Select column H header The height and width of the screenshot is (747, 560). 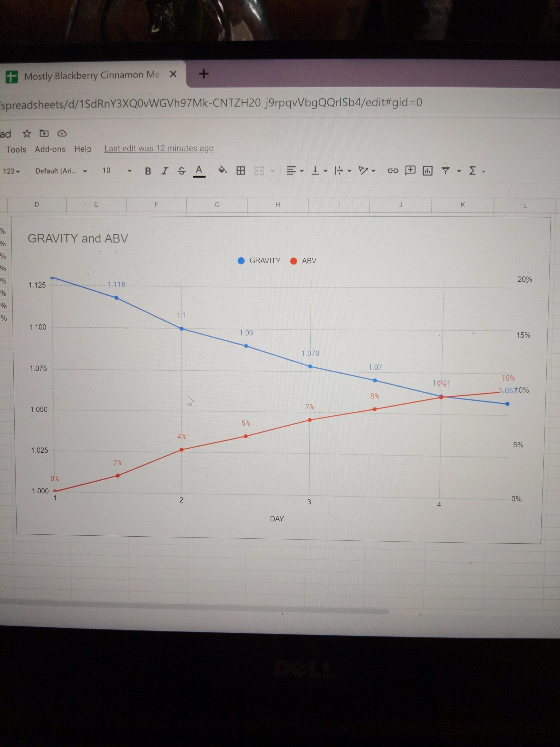[x=277, y=205]
